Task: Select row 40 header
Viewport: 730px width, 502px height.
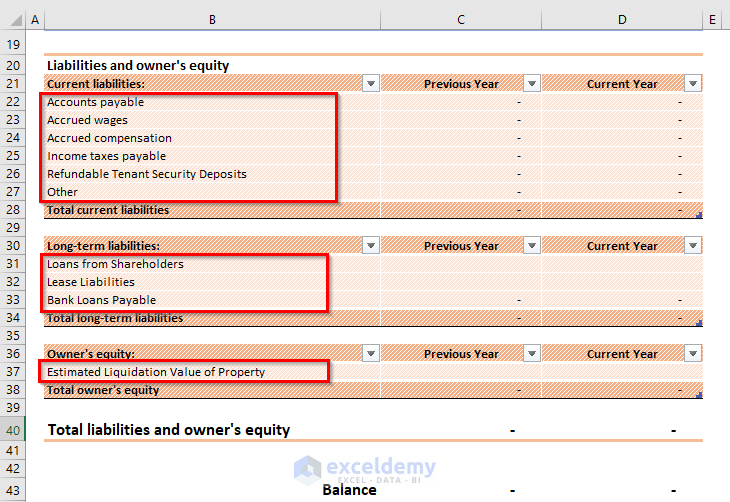Action: tap(13, 429)
